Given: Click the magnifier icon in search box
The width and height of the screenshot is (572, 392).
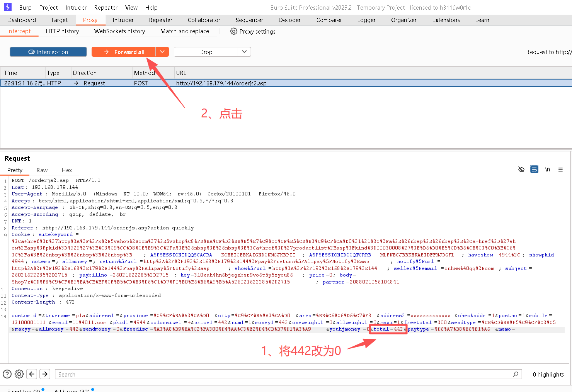Looking at the screenshot, I should (x=516, y=374).
